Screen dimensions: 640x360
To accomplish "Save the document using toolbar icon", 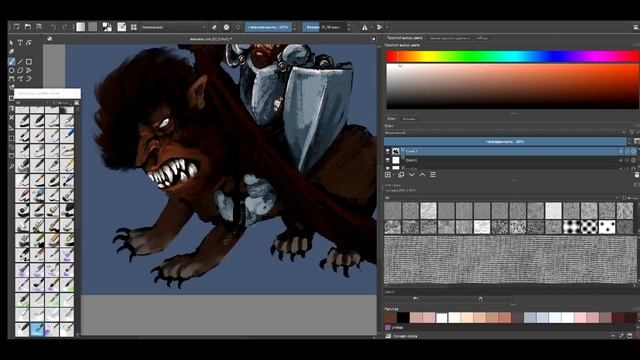I will coord(39,27).
